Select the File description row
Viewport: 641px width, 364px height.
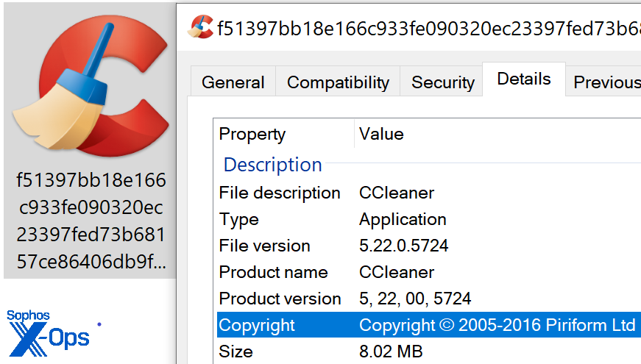click(x=280, y=193)
